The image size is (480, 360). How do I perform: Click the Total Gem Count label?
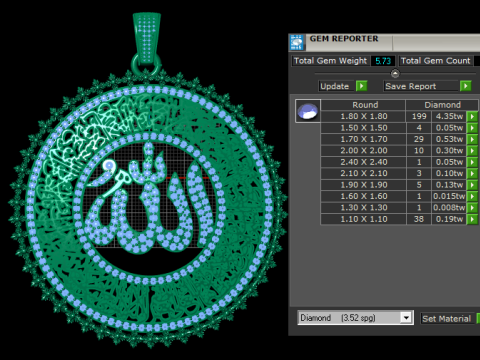click(435, 61)
